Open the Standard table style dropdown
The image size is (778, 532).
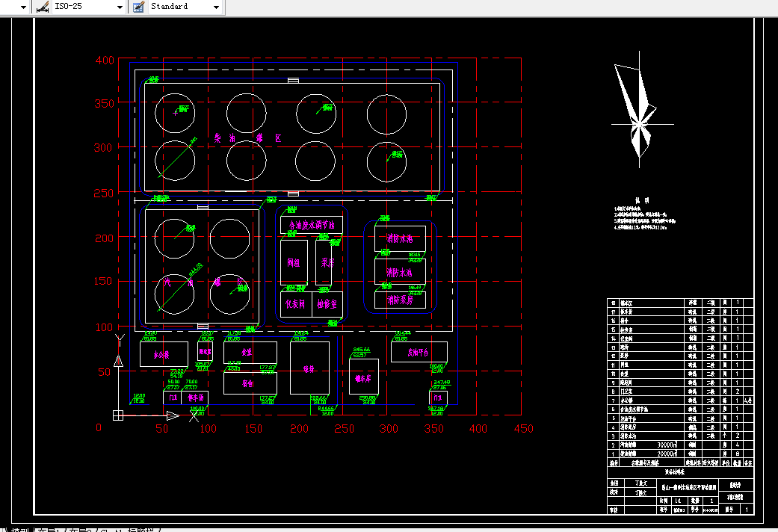click(216, 7)
